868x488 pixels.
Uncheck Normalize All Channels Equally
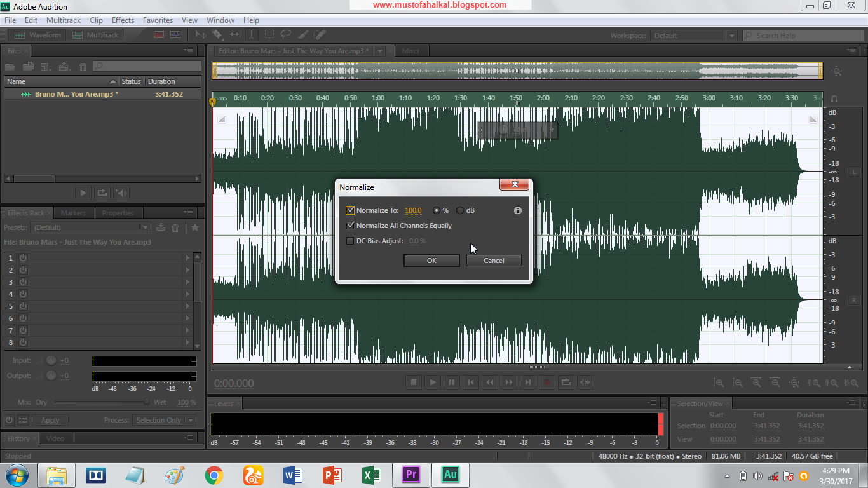click(x=350, y=226)
